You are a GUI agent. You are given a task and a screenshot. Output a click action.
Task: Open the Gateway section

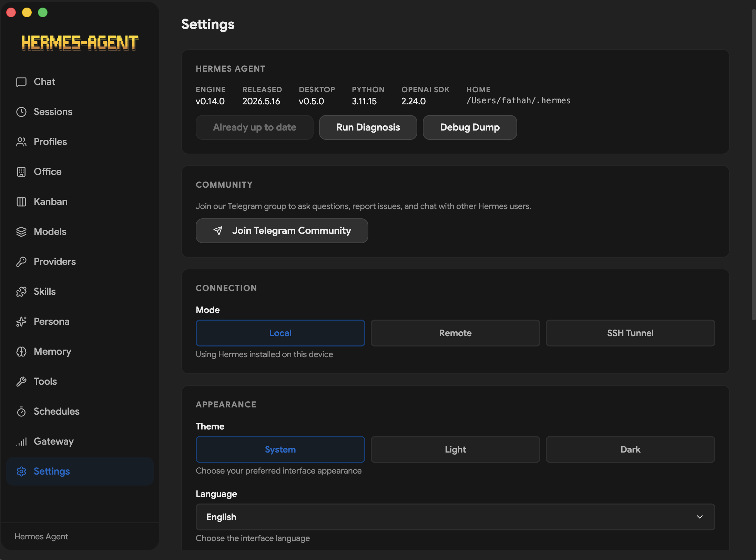[x=80, y=442]
